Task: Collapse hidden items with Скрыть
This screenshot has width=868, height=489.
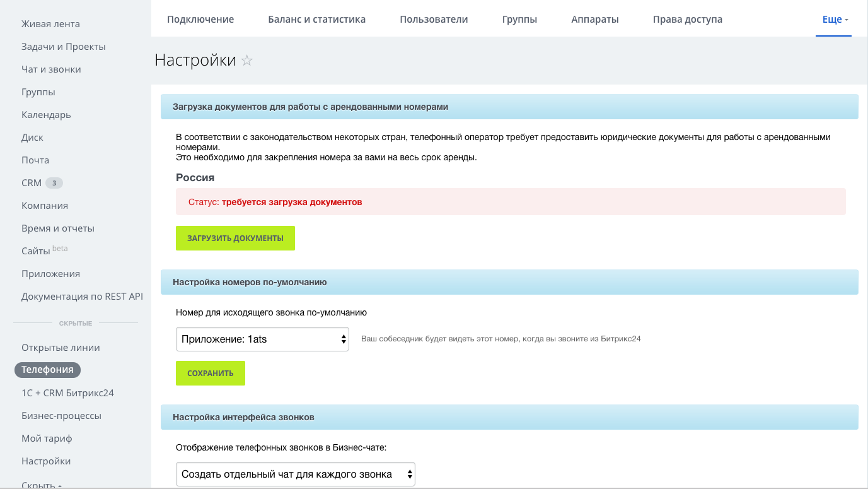Action: pos(42,485)
